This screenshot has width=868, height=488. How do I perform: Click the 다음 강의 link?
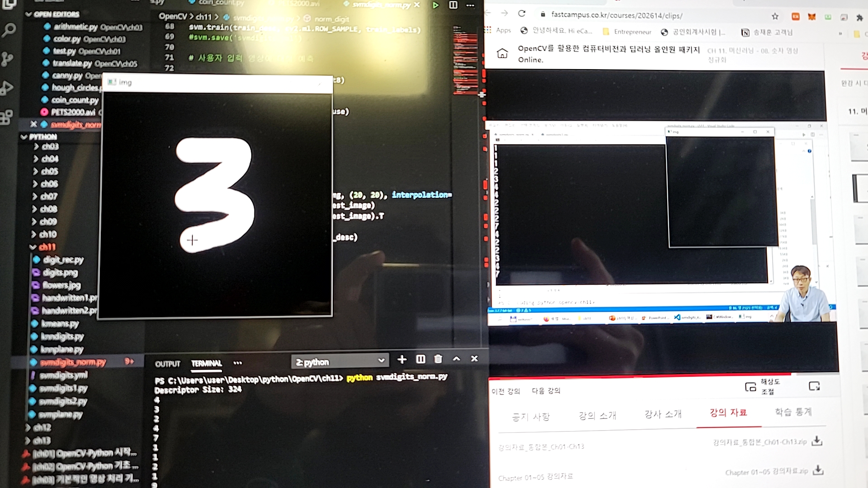(x=546, y=391)
